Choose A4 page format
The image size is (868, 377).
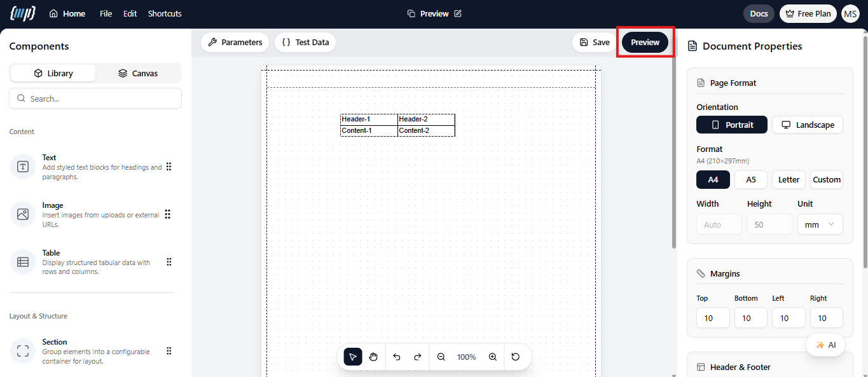[x=713, y=179]
